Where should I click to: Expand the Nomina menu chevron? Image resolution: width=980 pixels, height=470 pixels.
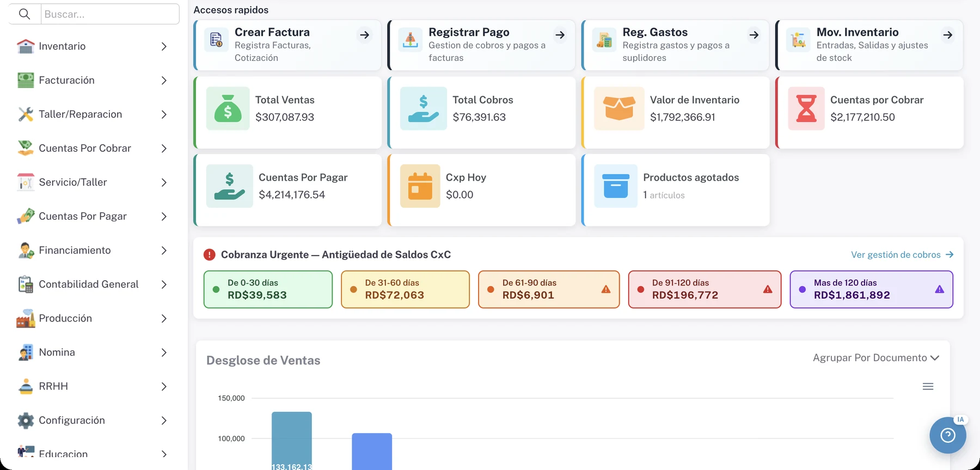[x=164, y=352]
